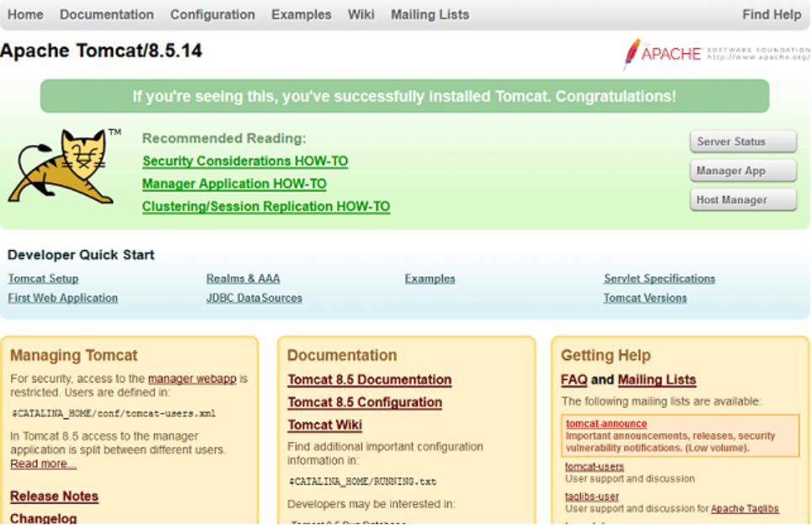Click the Getting Help heading
The height and width of the screenshot is (525, 812).
click(606, 356)
